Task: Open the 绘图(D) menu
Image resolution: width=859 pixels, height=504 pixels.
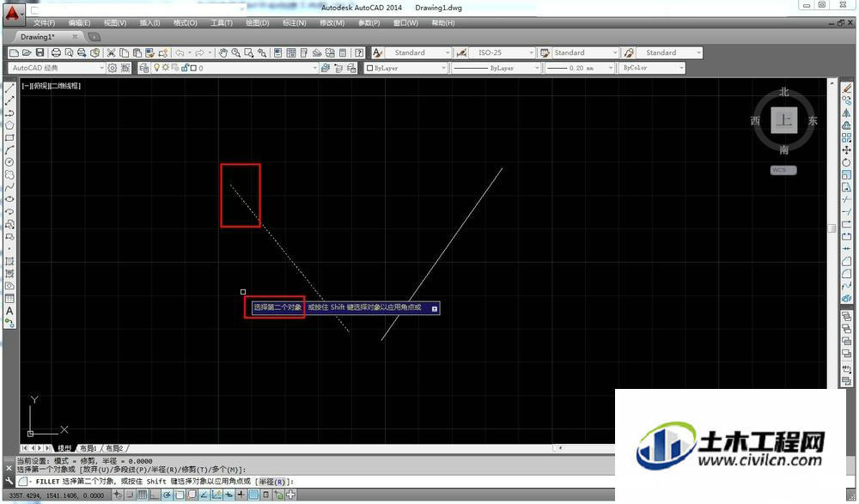Action: coord(257,23)
